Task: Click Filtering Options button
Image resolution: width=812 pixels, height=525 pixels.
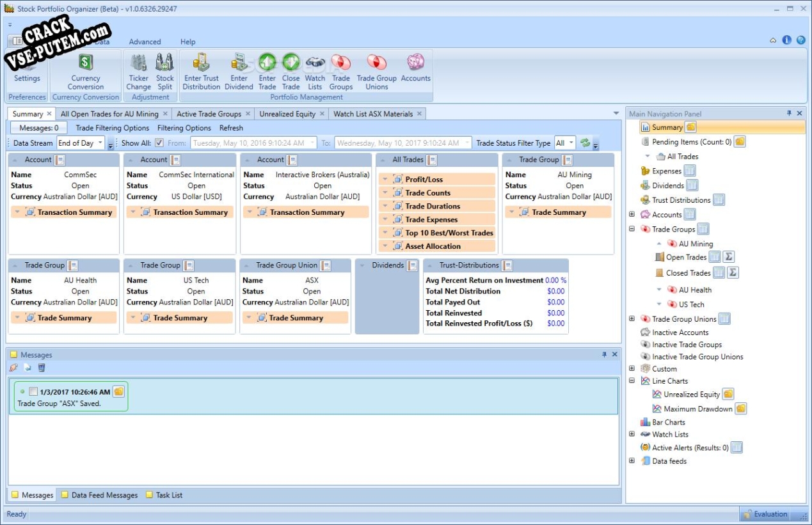Action: (184, 128)
